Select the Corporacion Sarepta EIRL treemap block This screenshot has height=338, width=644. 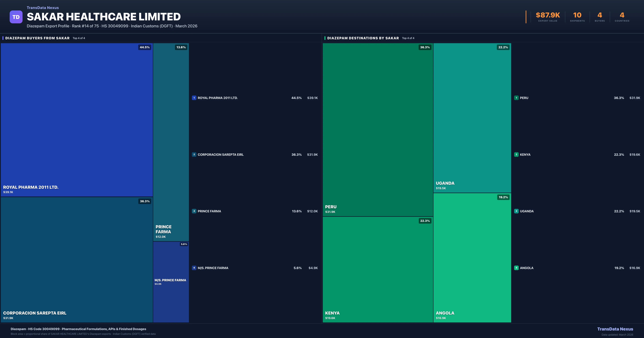coord(76,260)
